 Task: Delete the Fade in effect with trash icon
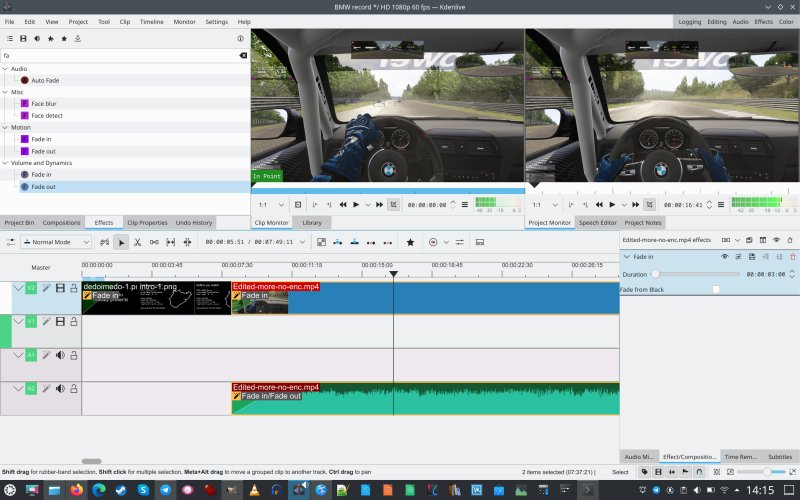click(793, 257)
